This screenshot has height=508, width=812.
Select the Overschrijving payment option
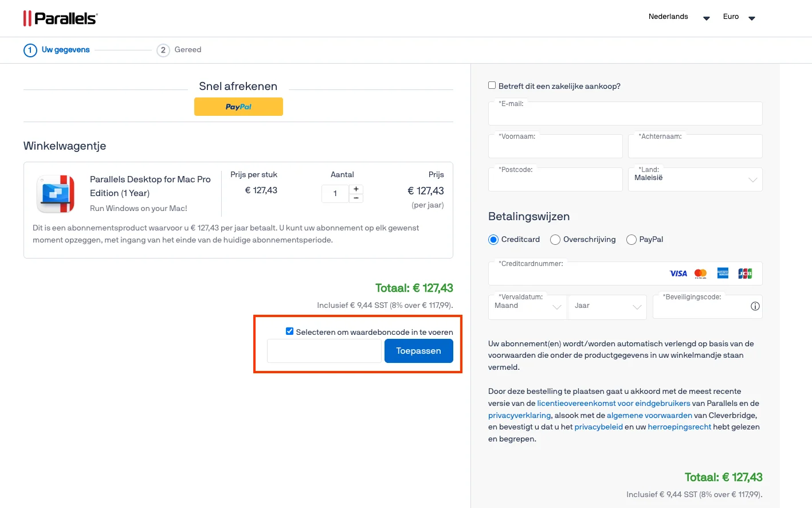pos(555,240)
